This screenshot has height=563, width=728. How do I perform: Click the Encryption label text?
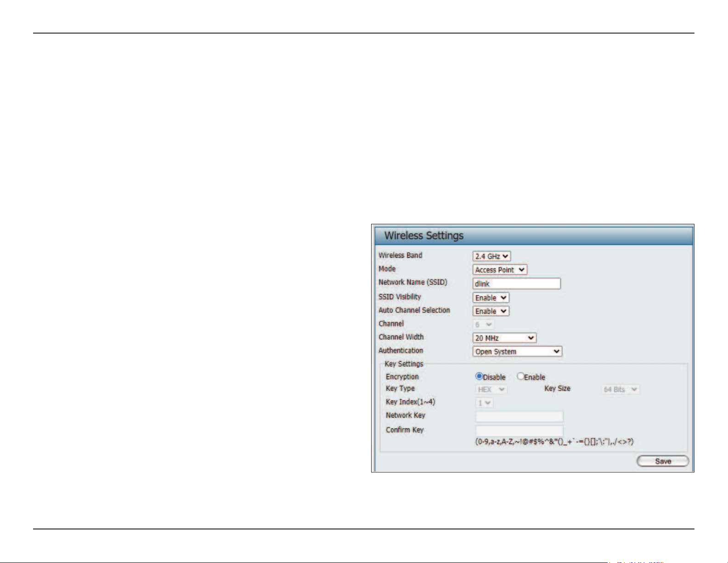[x=402, y=376]
